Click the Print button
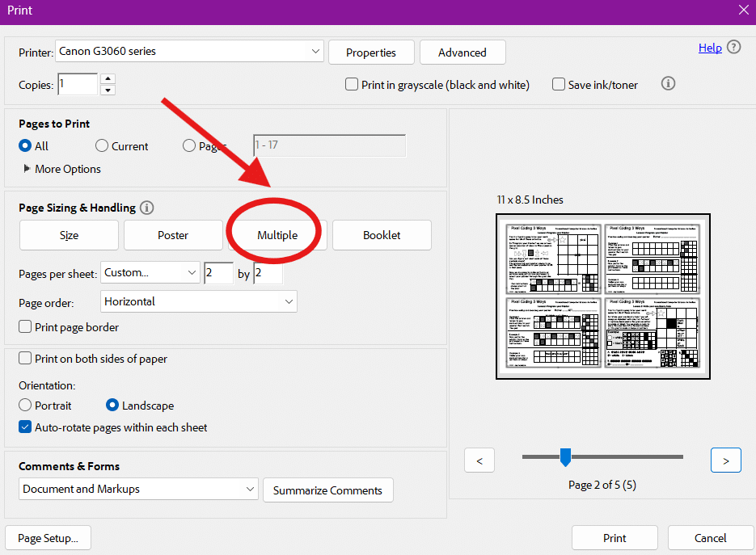Screen dimensions: 756x555 coord(615,538)
